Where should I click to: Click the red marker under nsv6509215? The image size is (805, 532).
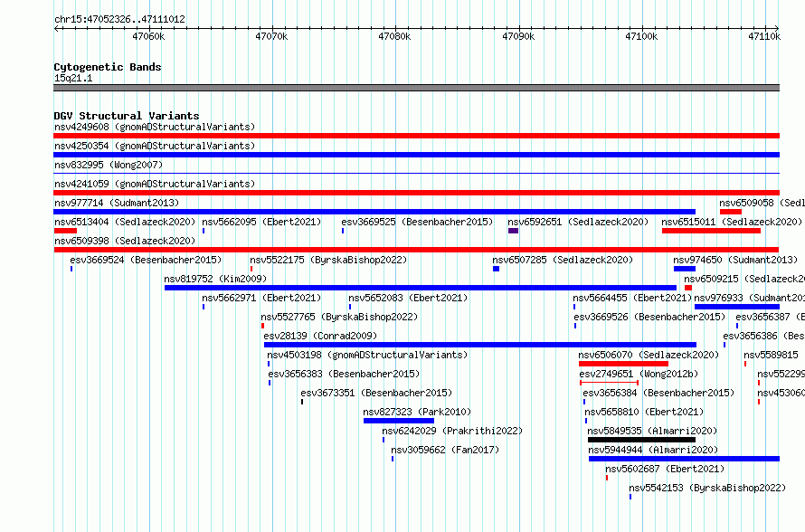[688, 288]
